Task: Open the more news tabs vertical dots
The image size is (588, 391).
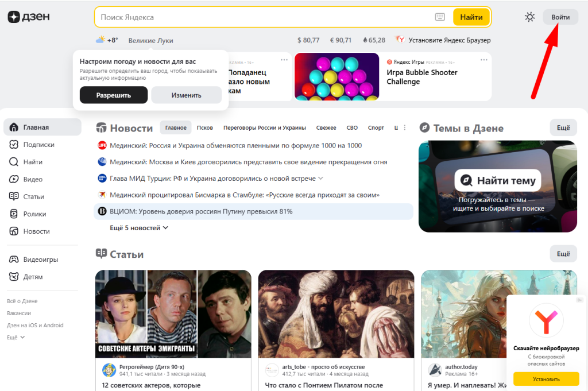Action: pyautogui.click(x=405, y=127)
